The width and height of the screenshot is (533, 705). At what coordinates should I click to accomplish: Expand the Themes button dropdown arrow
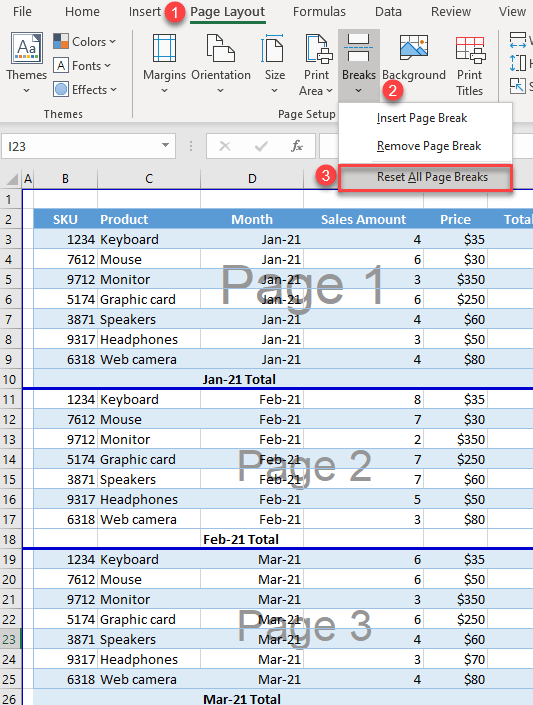pyautogui.click(x=27, y=91)
